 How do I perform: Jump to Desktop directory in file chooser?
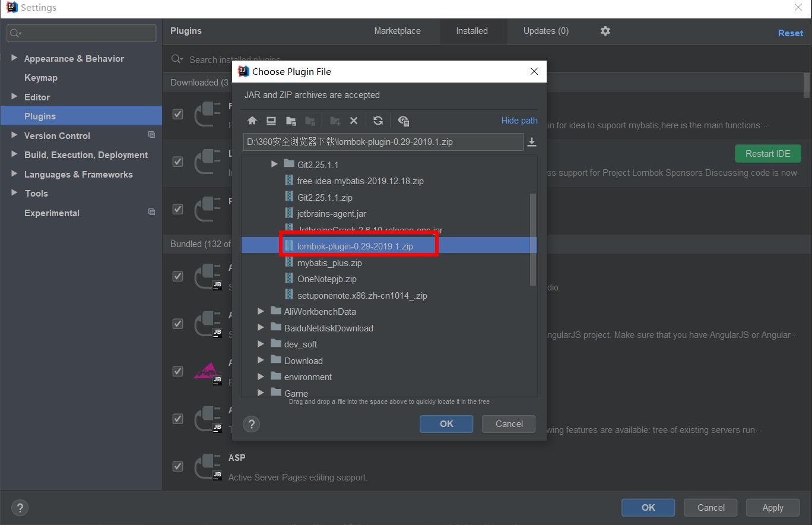(x=271, y=121)
